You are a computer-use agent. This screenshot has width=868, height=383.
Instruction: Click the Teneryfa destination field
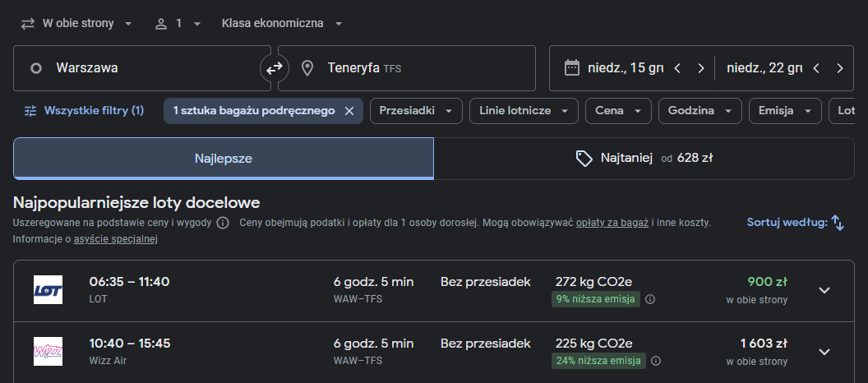click(x=407, y=68)
